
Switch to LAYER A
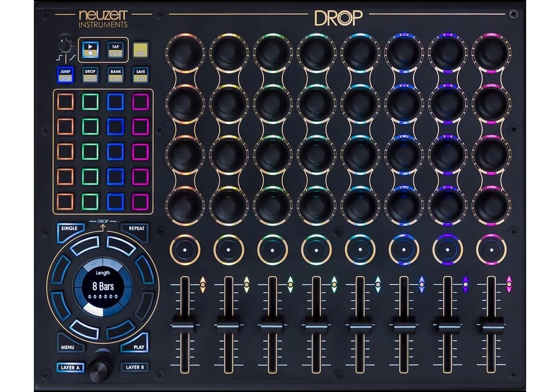click(70, 367)
